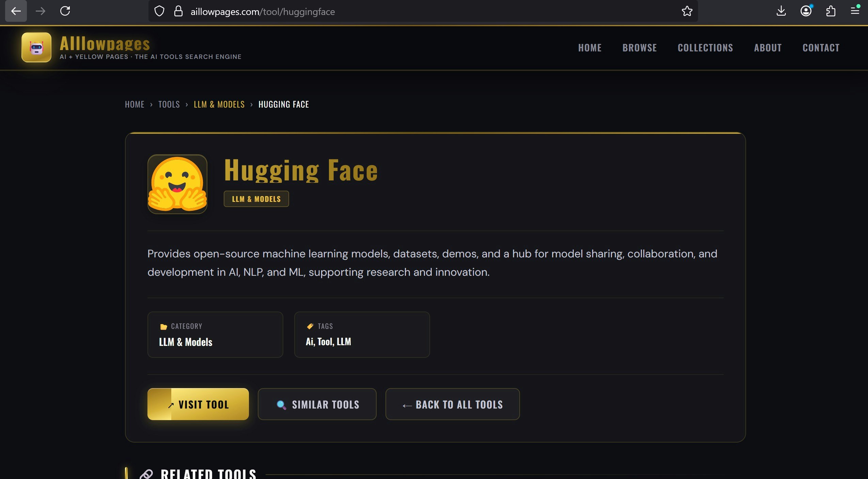Click the AIllowpages site title
868x479 pixels.
[x=105, y=44]
